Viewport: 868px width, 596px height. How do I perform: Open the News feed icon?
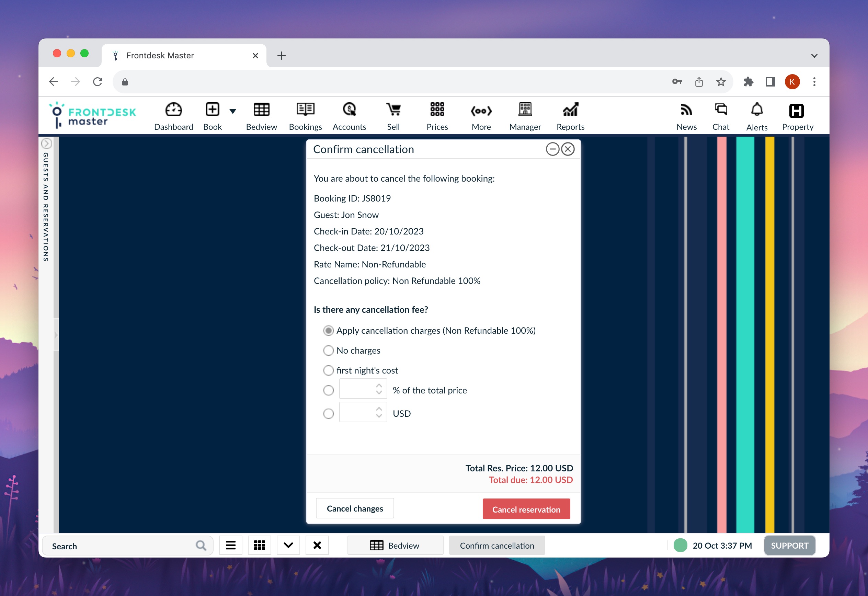pyautogui.click(x=686, y=110)
